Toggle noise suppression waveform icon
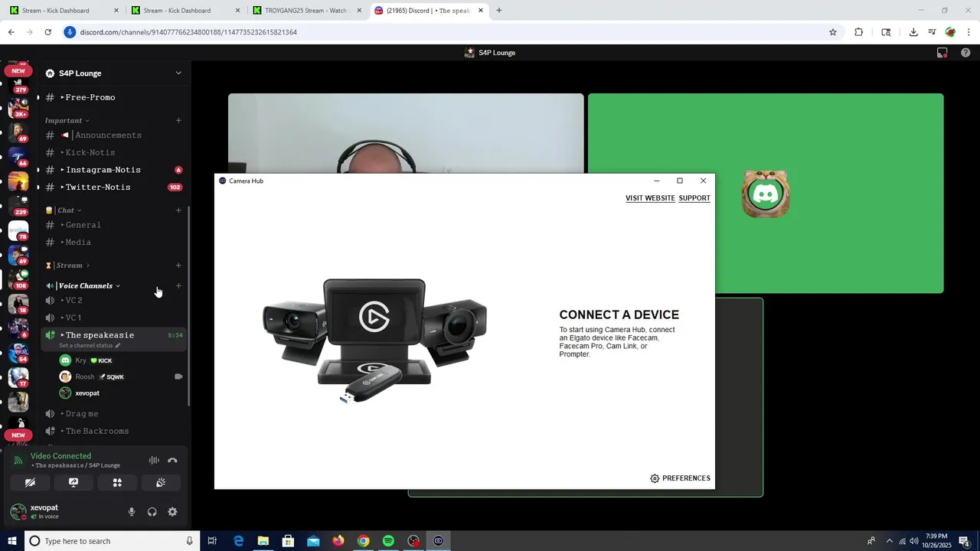980x551 pixels. [x=154, y=461]
